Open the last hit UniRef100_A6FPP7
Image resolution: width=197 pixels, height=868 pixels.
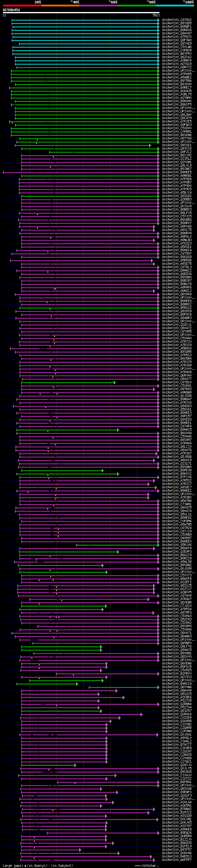click(177, 860)
